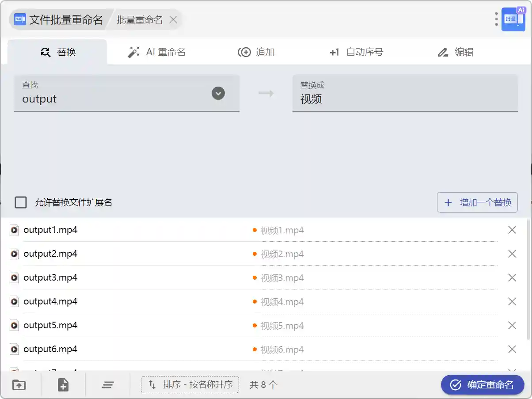The height and width of the screenshot is (399, 532).
Task: Remove output5.mp4 from the list
Action: pyautogui.click(x=512, y=325)
